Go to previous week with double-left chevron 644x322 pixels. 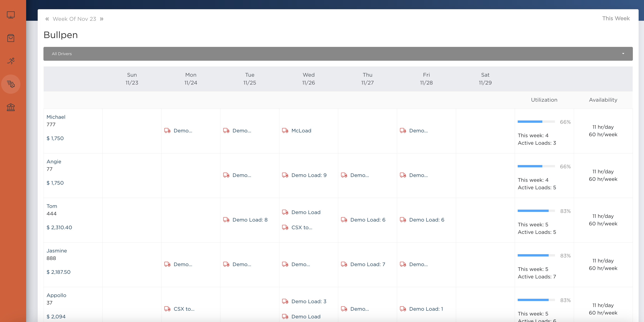(x=47, y=19)
